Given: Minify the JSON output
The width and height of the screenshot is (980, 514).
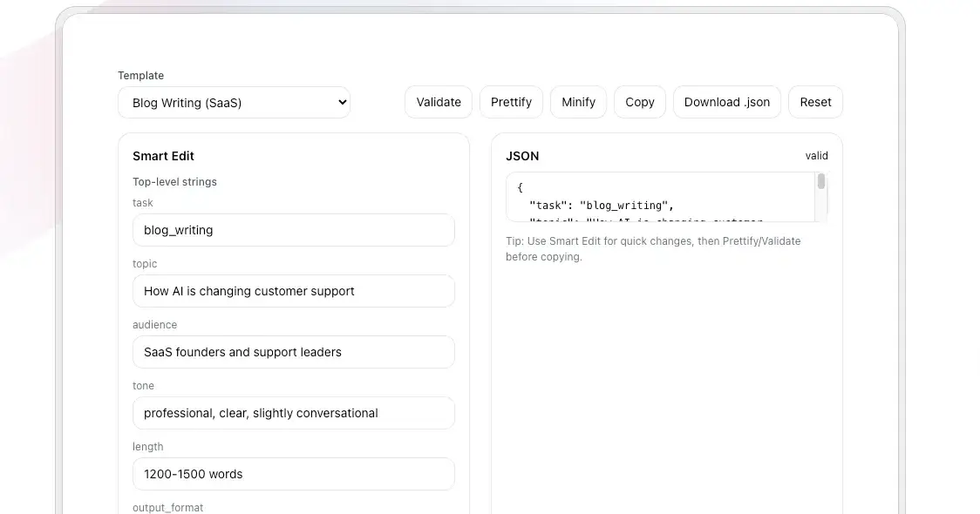Looking at the screenshot, I should pos(578,102).
